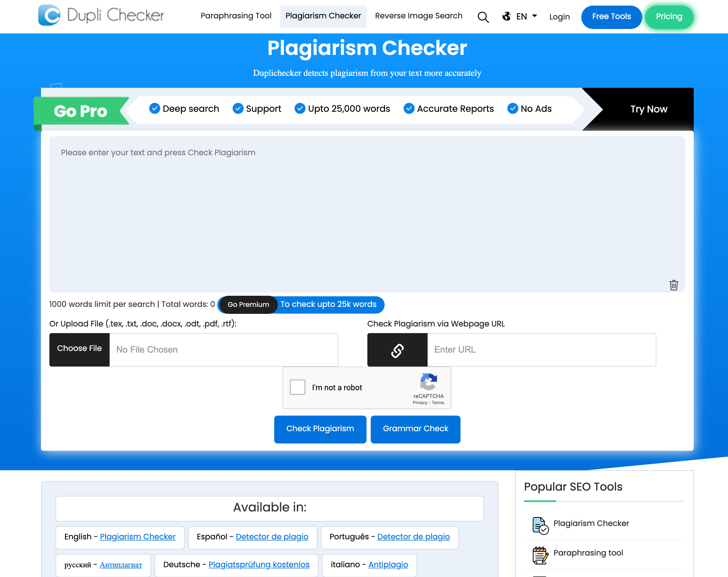The width and height of the screenshot is (728, 577).
Task: Expand the EN language dropdown arrow
Action: click(x=534, y=16)
